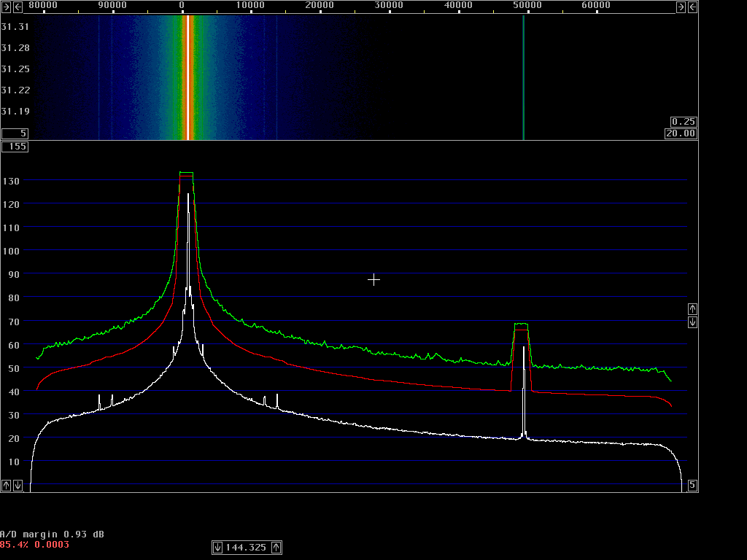Viewport: 747px width, 560px height.
Task: Click the 31.31 waterfall time label
Action: coord(15,27)
